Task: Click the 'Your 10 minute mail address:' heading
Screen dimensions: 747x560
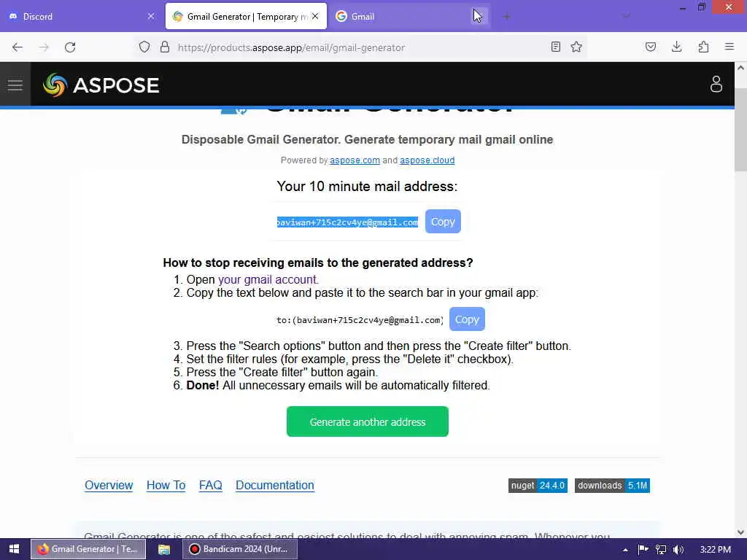Action: (367, 186)
